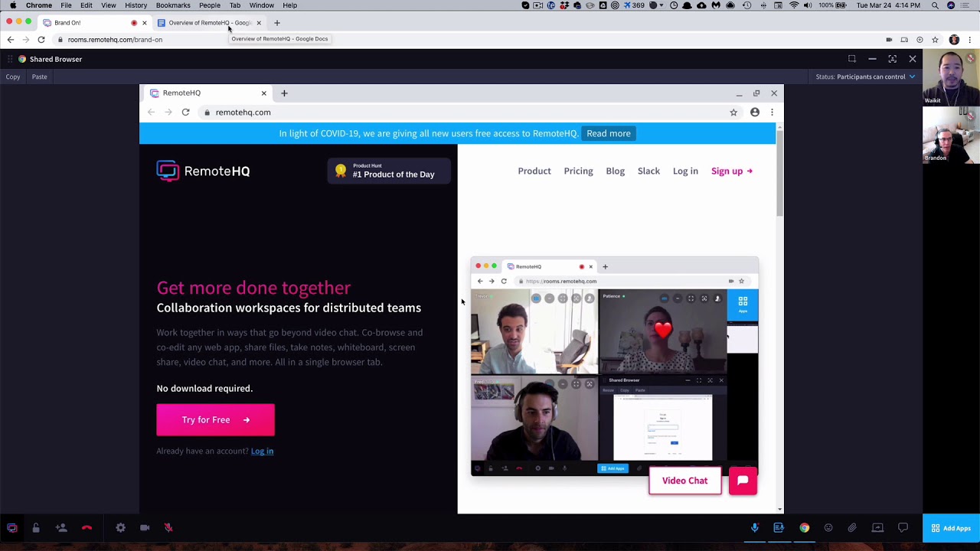Click the camera indicator icon in Chrome address bar
The height and width of the screenshot is (551, 980).
coord(889,40)
